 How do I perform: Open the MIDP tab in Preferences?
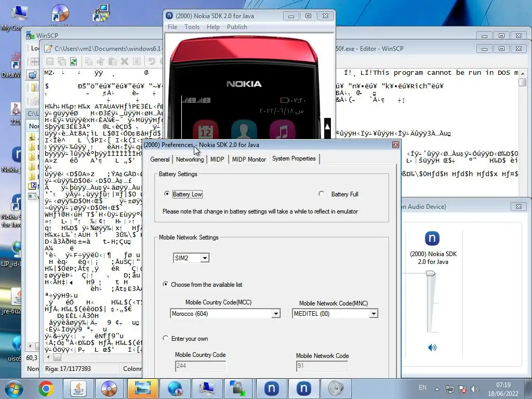click(x=217, y=159)
